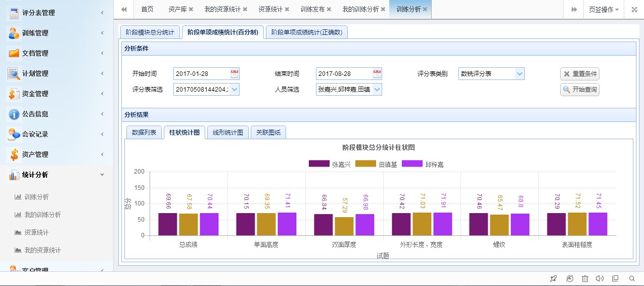Click the 计划管理 magnifier icon
Screen dimensions: 644x286
(x=14, y=73)
